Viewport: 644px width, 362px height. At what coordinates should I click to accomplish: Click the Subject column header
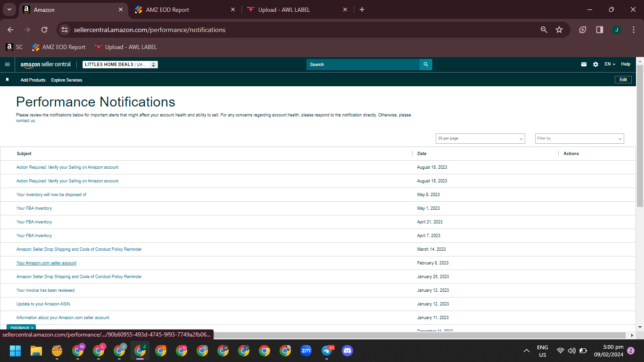[24, 154]
